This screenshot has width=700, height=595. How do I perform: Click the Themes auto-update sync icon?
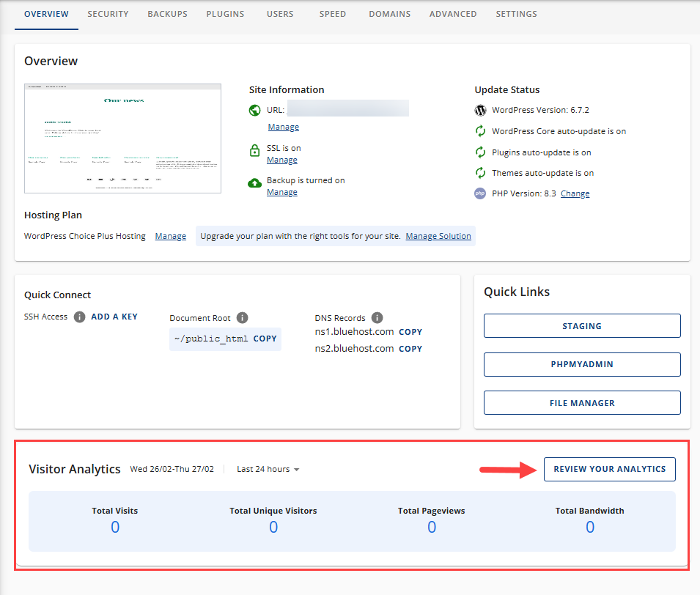click(480, 173)
